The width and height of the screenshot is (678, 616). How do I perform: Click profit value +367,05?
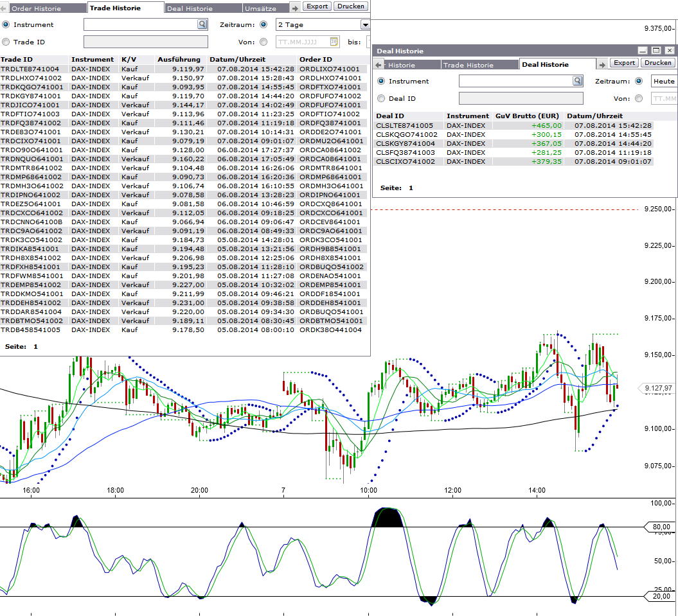click(546, 143)
